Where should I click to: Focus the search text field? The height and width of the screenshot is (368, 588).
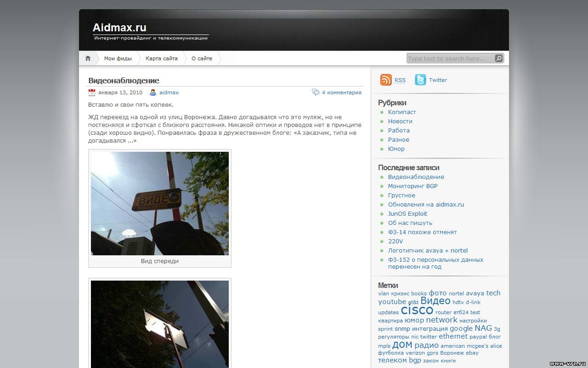[450, 58]
